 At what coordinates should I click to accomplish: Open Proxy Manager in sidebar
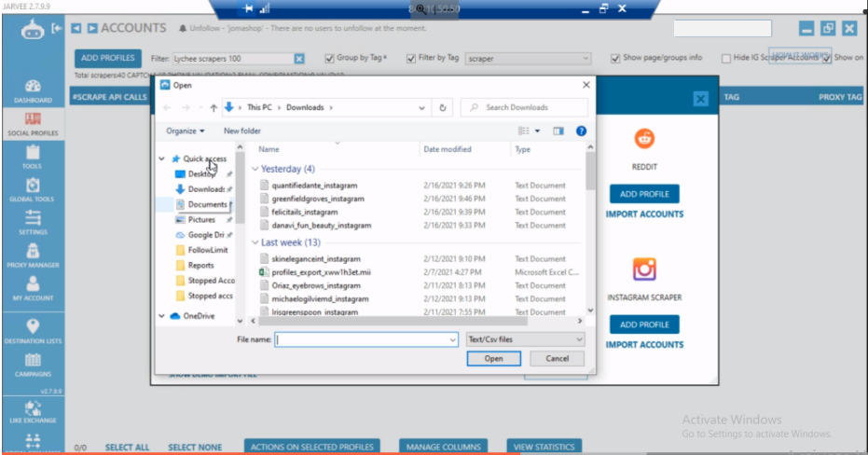[33, 255]
